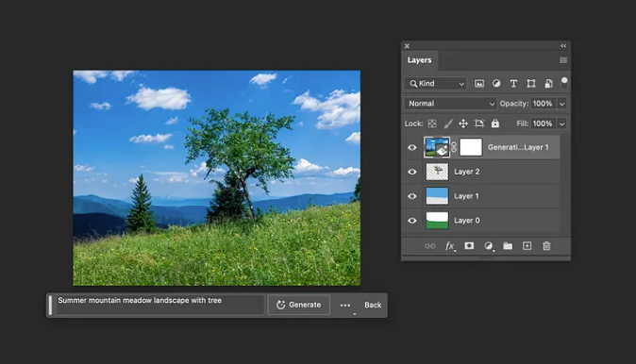Create a new group folder icon

tap(508, 246)
